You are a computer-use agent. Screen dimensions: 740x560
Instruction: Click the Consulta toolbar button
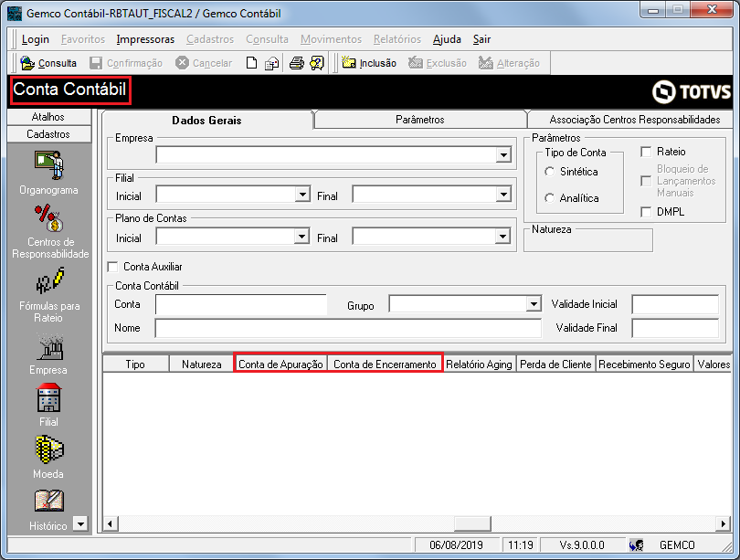point(48,63)
